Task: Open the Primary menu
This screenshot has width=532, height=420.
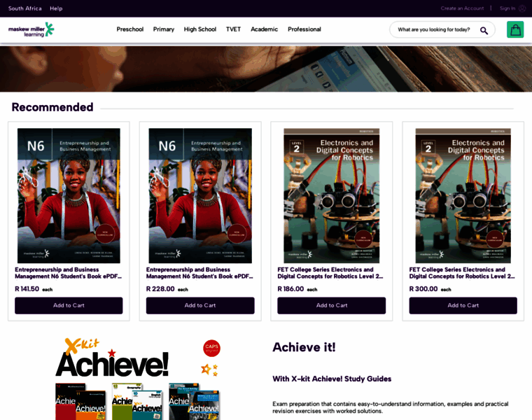Action: 164,29
